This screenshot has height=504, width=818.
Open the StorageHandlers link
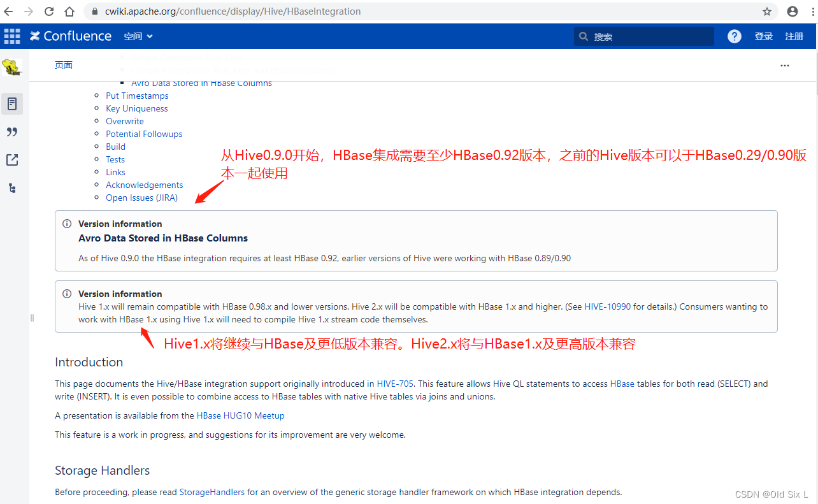coord(212,492)
